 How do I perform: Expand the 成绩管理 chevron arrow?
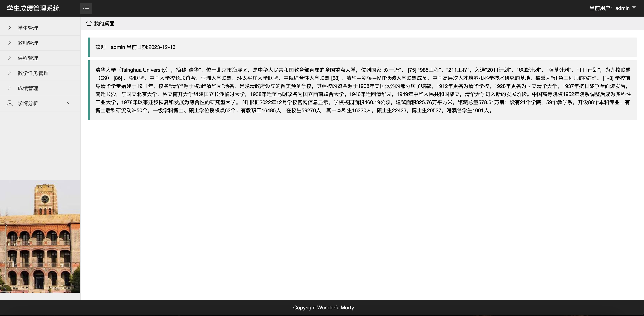(10, 88)
